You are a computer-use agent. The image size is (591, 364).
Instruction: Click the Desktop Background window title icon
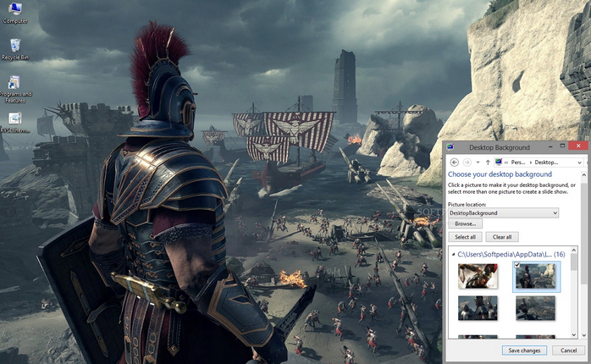click(450, 147)
